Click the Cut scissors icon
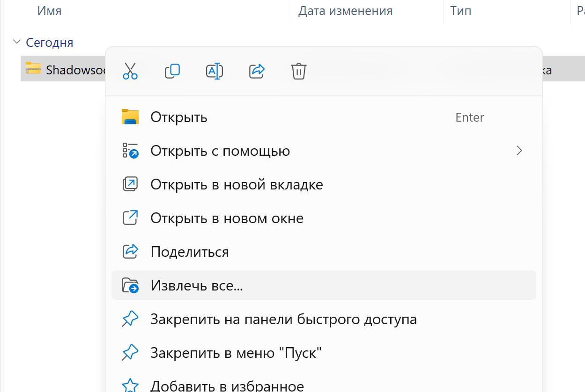Image resolution: width=585 pixels, height=392 pixels. (130, 71)
